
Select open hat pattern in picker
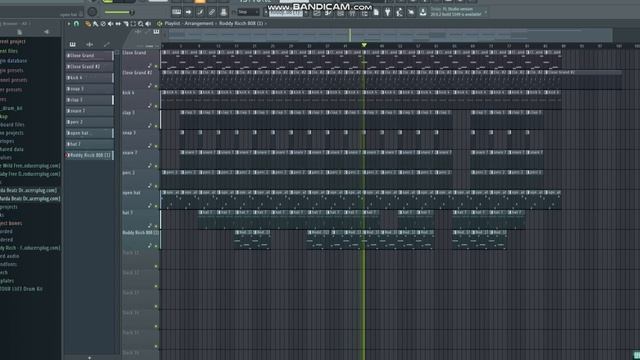89,133
